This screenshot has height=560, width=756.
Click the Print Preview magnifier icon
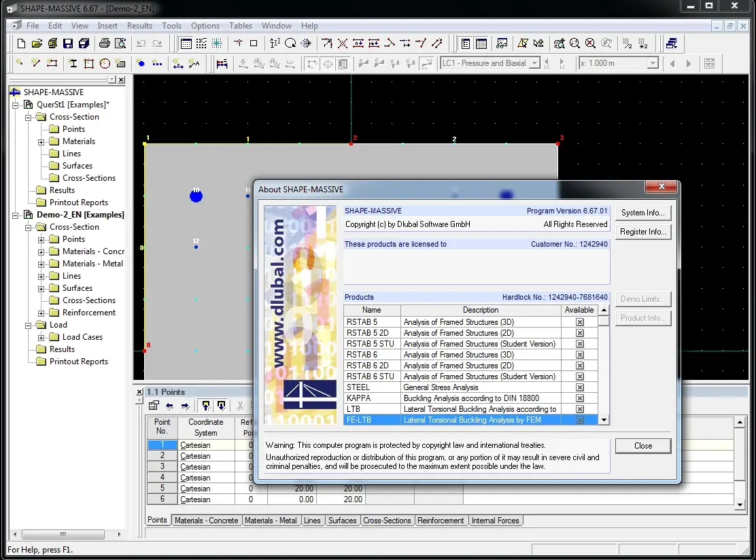click(120, 43)
